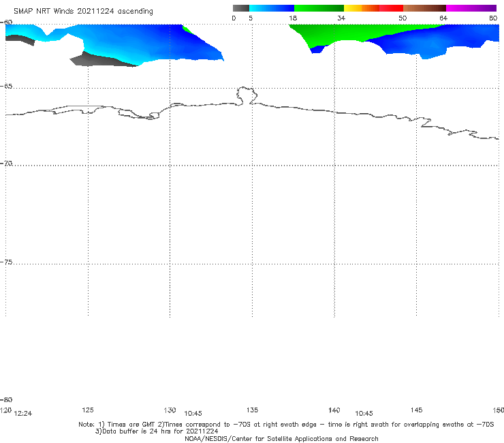The image size is (504, 443).
Task: Click the cyan-blue 5-18 colorbar segment
Action: click(x=272, y=8)
